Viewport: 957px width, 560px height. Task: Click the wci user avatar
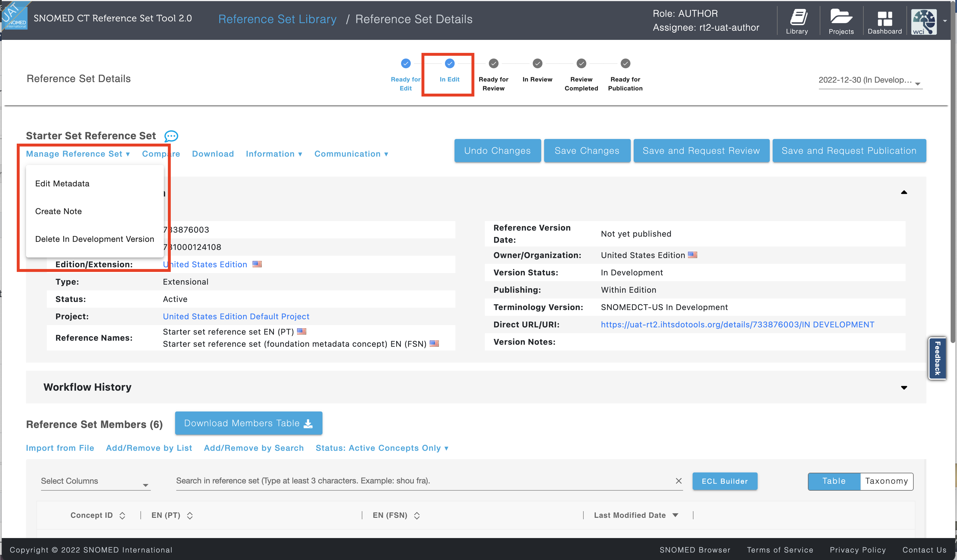[x=923, y=22]
